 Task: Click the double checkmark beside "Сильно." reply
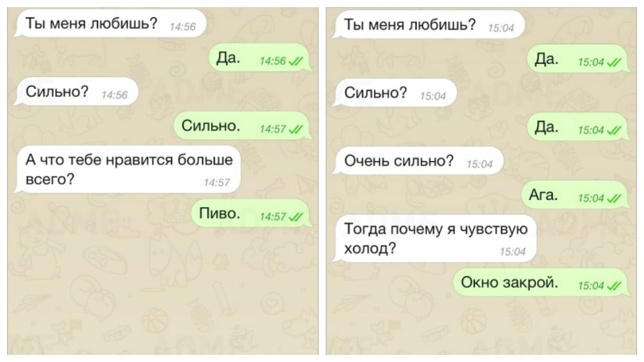tap(296, 130)
